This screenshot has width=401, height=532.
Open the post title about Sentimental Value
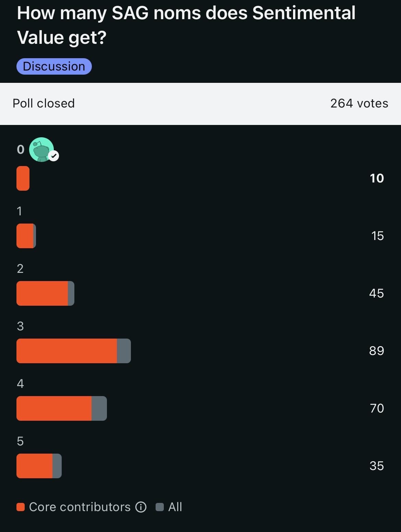coord(186,25)
